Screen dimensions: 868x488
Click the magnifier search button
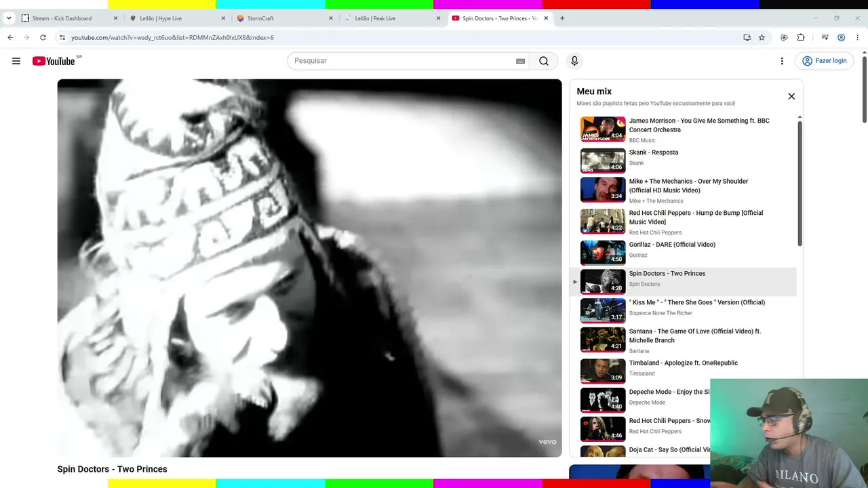coord(544,61)
